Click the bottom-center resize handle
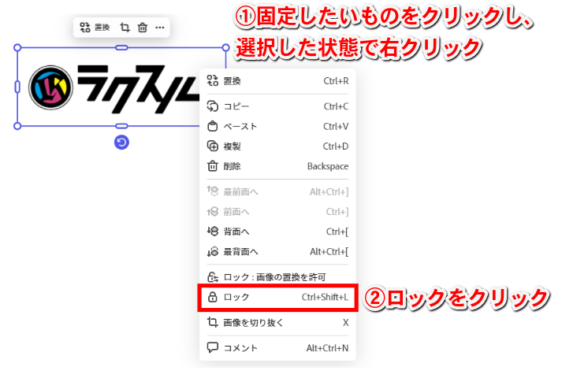The image size is (588, 378). (121, 126)
